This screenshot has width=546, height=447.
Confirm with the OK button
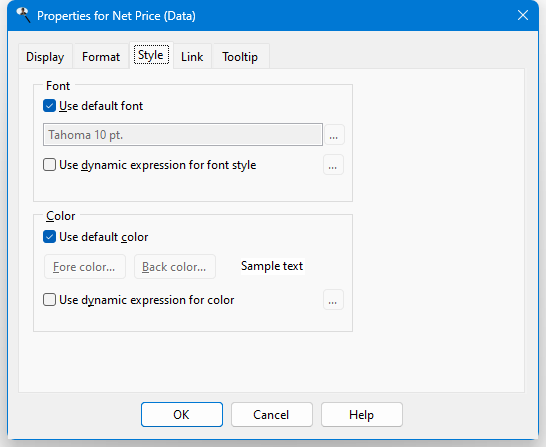(x=182, y=414)
